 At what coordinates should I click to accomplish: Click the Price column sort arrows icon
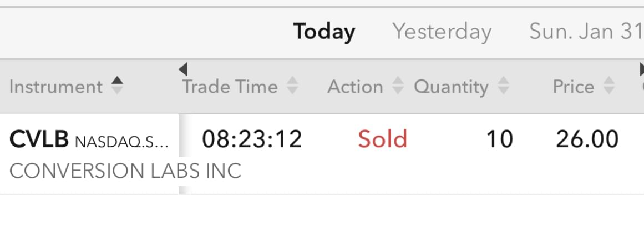click(609, 86)
